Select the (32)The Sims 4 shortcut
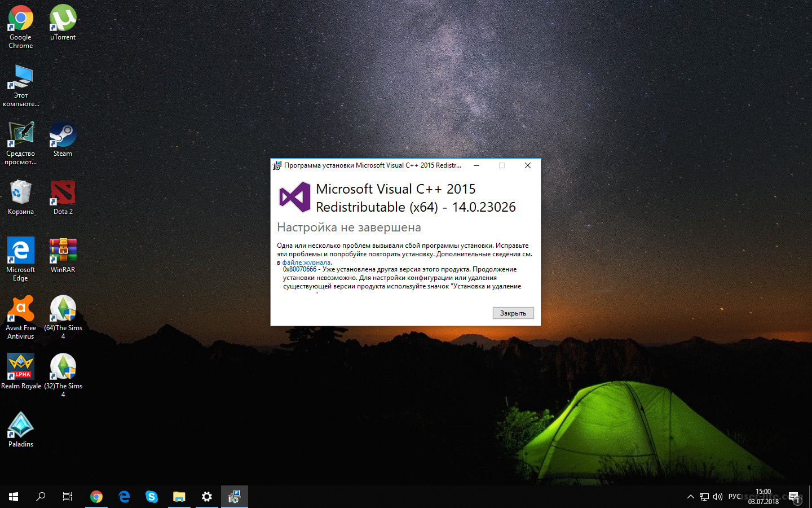The image size is (812, 508). click(x=63, y=376)
